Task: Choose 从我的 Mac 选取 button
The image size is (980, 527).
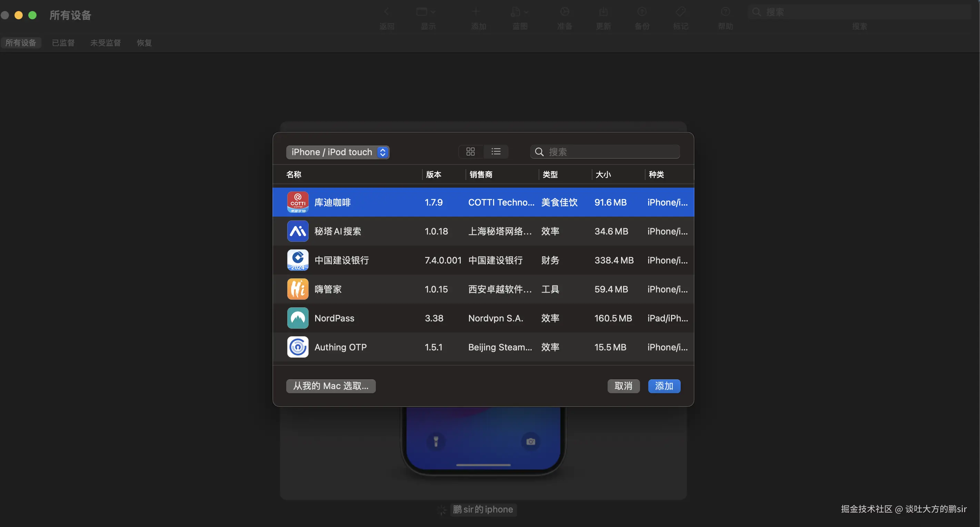Action: (331, 386)
